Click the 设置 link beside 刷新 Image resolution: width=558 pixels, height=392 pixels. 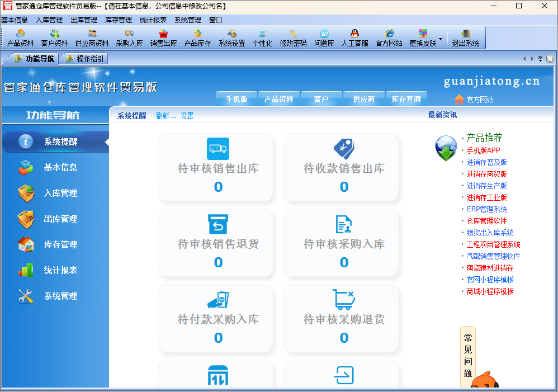pyautogui.click(x=187, y=116)
